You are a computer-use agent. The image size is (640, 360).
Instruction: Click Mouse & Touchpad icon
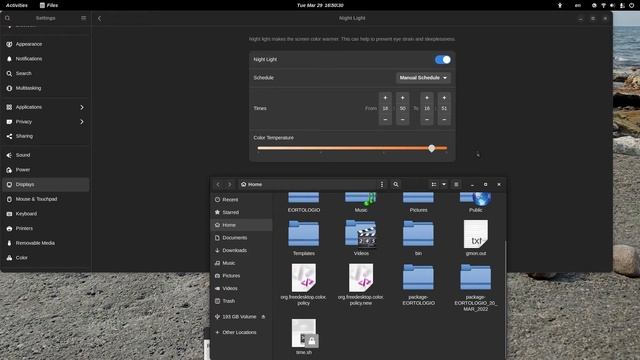(x=9, y=199)
